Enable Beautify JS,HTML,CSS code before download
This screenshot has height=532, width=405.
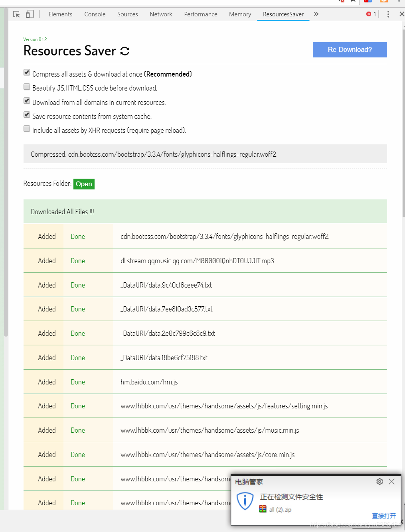click(26, 86)
